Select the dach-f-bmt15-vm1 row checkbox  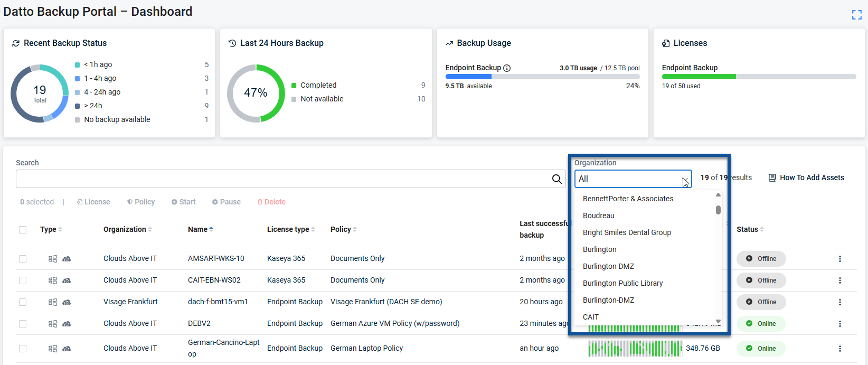pyautogui.click(x=23, y=302)
